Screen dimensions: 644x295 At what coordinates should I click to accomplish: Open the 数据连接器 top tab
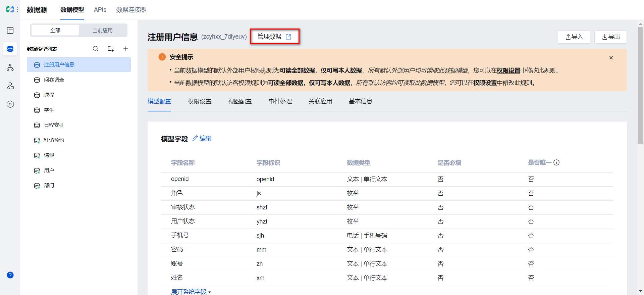coord(131,10)
